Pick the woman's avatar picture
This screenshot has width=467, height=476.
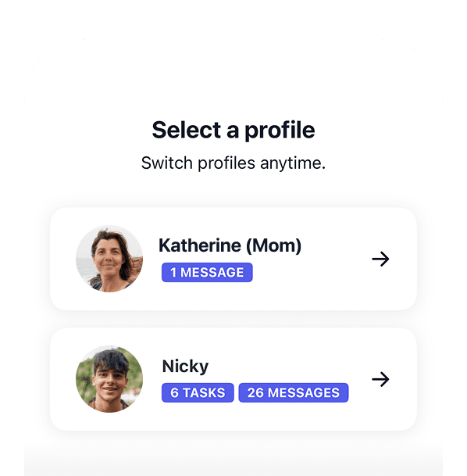(x=109, y=259)
